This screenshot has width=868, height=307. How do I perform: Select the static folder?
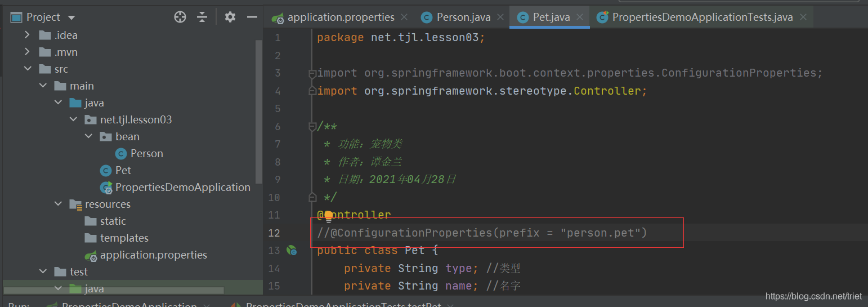pyautogui.click(x=113, y=221)
